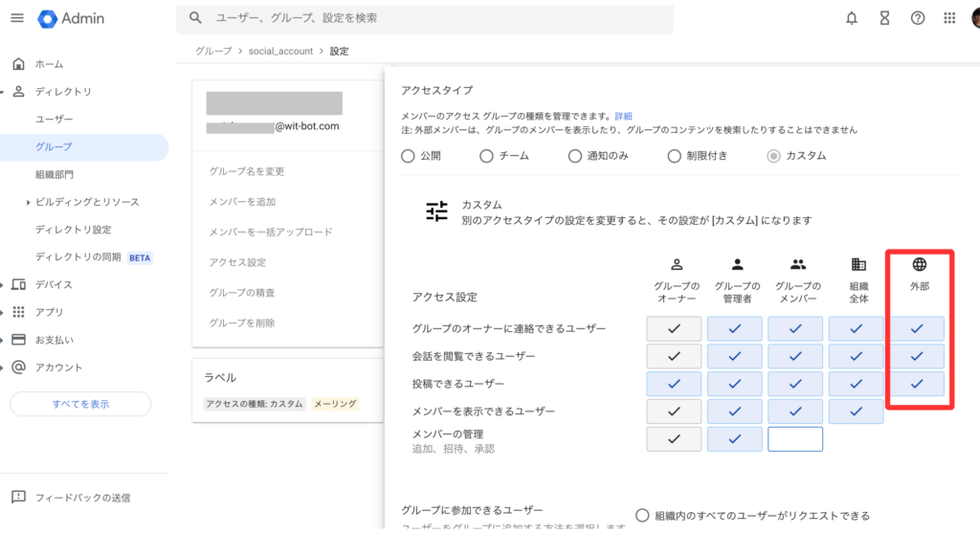The width and height of the screenshot is (980, 534).
Task: Open メンバーを追加 in group menu
Action: point(242,201)
